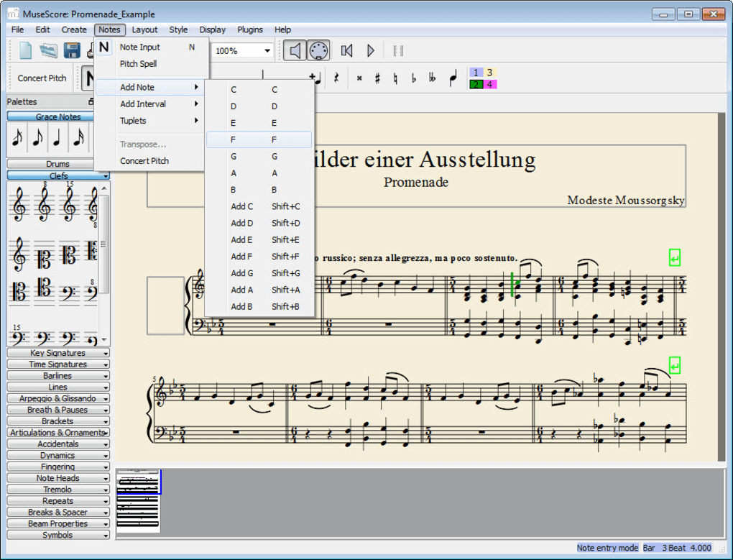Toggle the MIDI input button
The width and height of the screenshot is (733, 560).
pos(318,50)
